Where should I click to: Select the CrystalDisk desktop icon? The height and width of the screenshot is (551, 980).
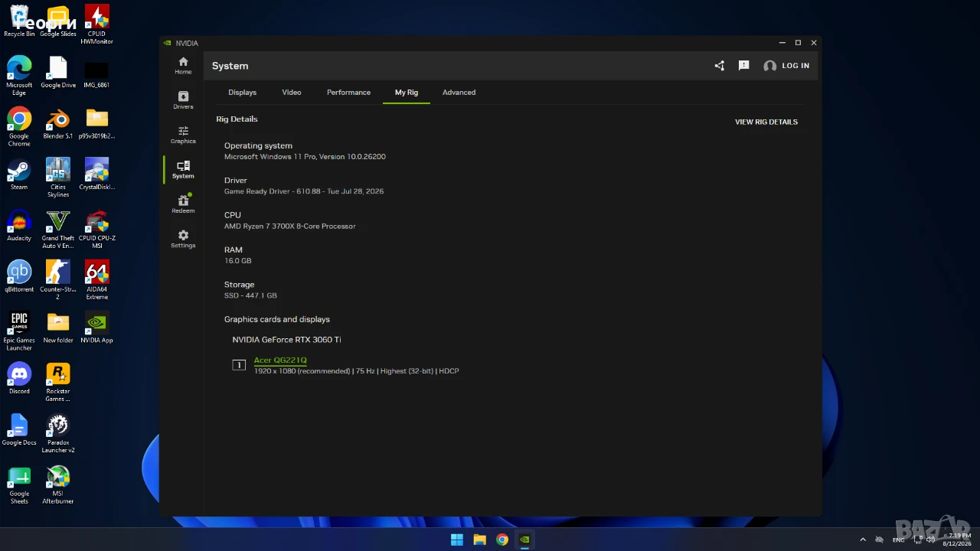point(96,175)
